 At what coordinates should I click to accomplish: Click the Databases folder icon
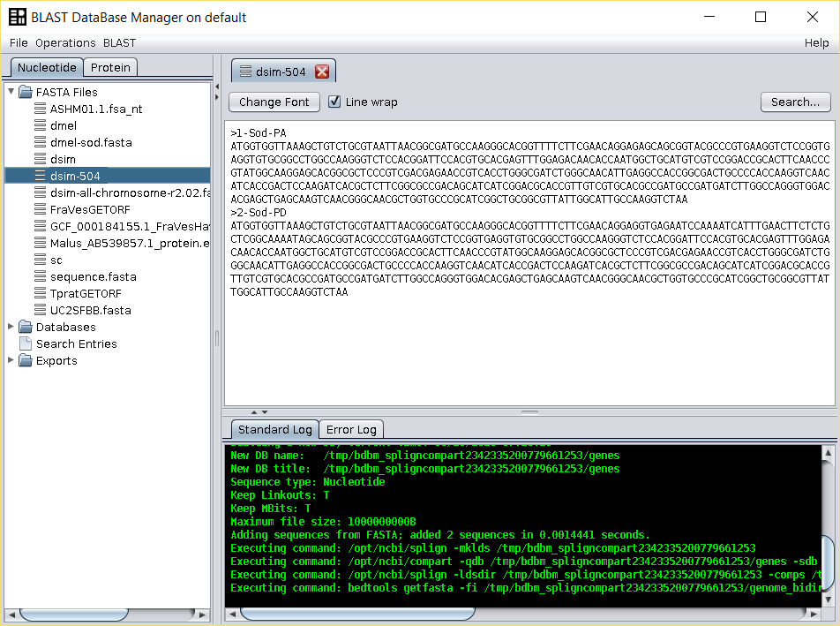[x=26, y=328]
